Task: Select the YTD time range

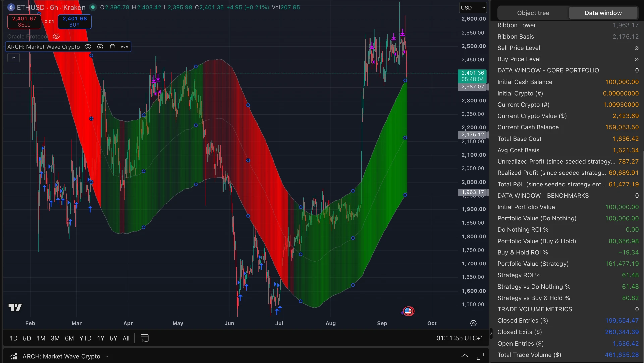Action: click(x=85, y=338)
